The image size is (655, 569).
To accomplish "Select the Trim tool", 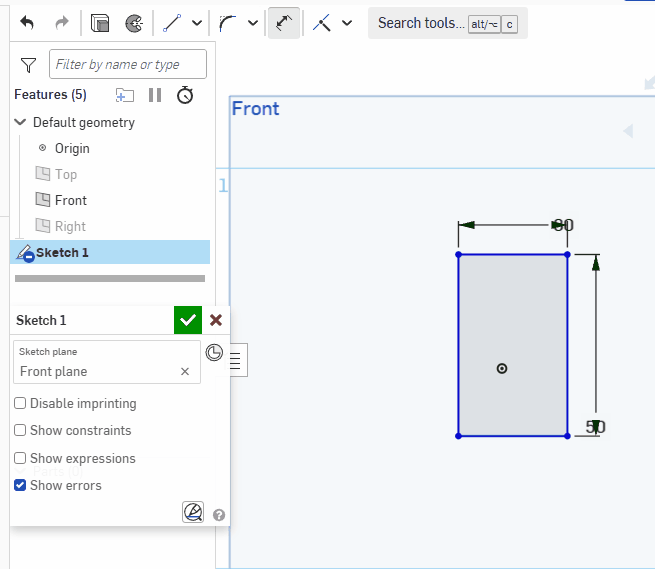I will pos(322,23).
